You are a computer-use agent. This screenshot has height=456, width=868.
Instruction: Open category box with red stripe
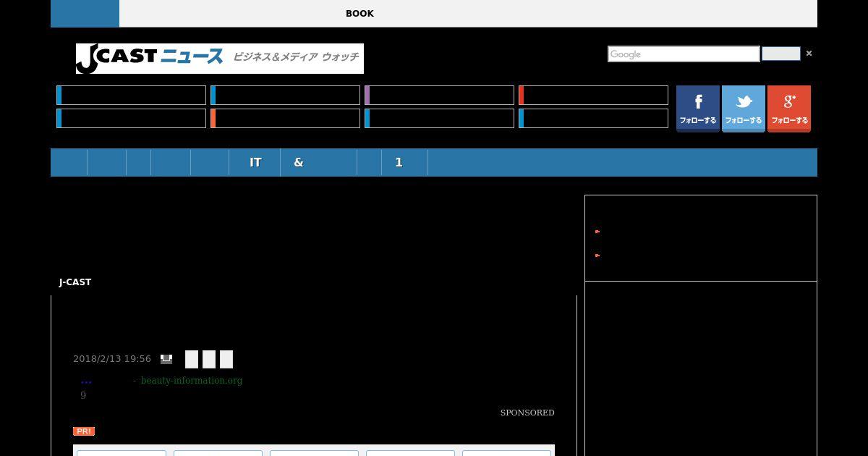tap(593, 96)
